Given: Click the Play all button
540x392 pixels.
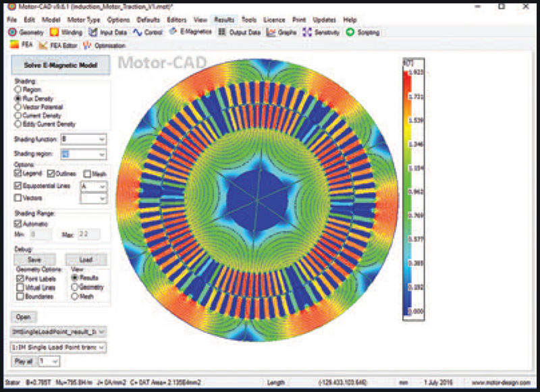Looking at the screenshot, I should click(x=24, y=361).
